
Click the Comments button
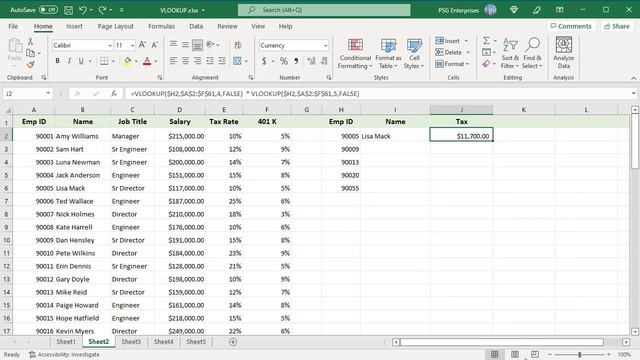[571, 26]
